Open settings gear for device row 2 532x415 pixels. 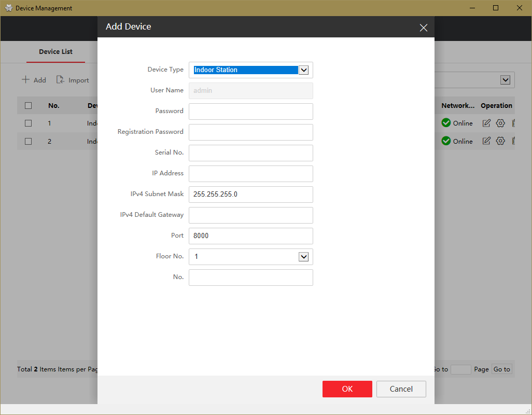(500, 141)
